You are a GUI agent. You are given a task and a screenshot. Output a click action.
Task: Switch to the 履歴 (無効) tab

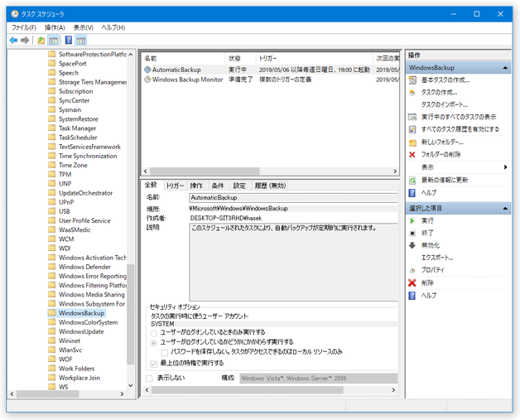(x=270, y=186)
